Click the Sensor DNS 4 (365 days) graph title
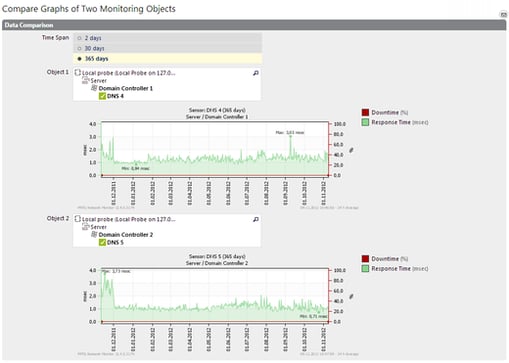 point(217,110)
